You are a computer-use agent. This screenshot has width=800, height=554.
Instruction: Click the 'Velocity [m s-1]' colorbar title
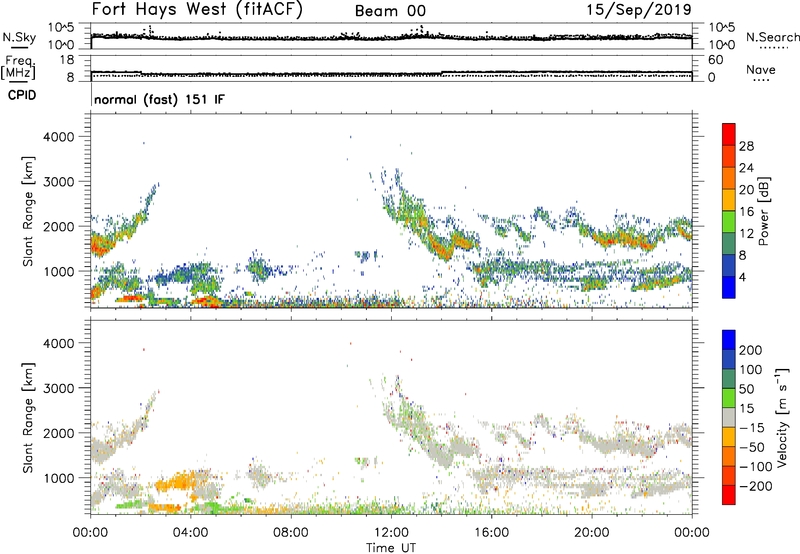(x=782, y=417)
